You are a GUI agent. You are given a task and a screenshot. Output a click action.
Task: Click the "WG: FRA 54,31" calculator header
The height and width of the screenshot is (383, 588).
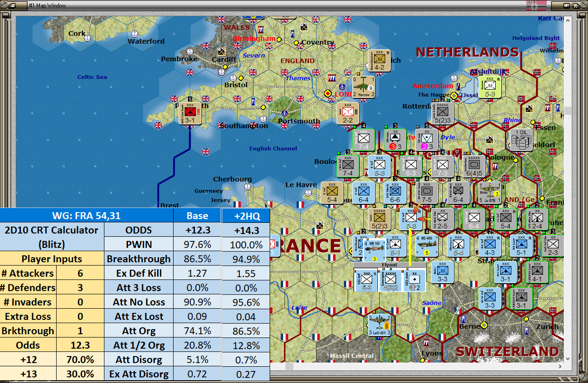pyautogui.click(x=87, y=215)
